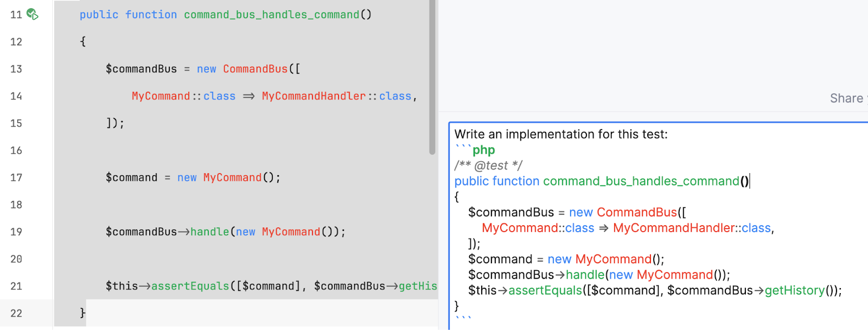Click the green 'php' language tag in prompt
868x330 pixels.
(x=483, y=150)
